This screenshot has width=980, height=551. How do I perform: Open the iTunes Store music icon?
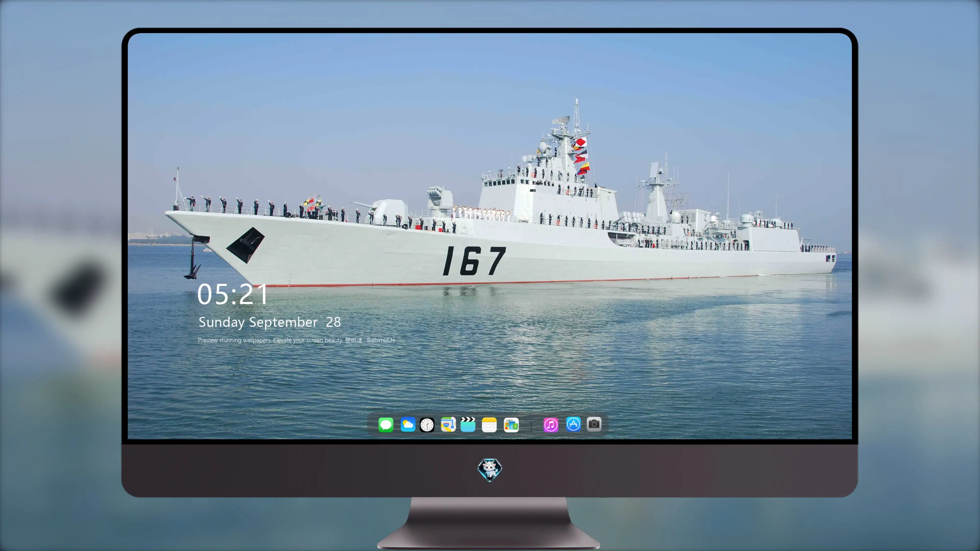(x=551, y=425)
